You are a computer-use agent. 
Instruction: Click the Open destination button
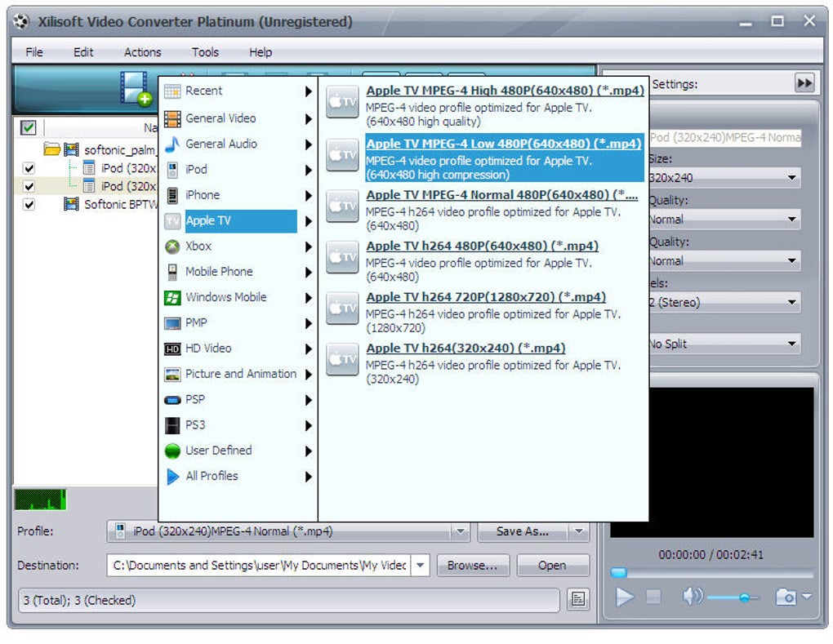click(553, 566)
